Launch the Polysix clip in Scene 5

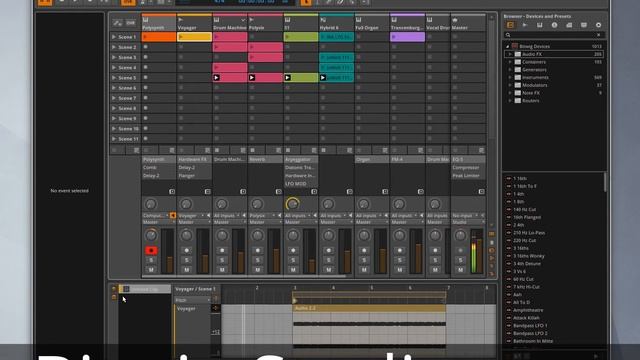252,78
